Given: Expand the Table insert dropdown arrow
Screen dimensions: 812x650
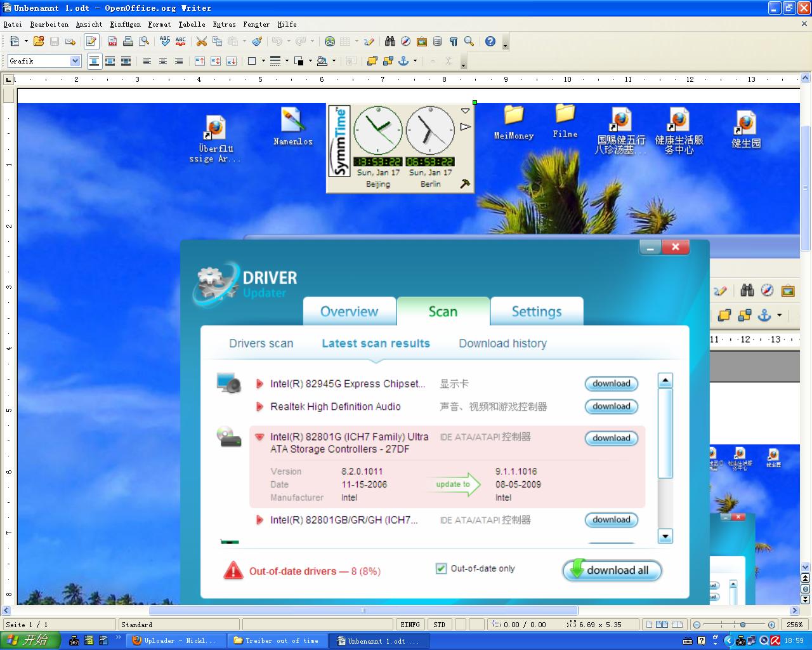Looking at the screenshot, I should (357, 41).
